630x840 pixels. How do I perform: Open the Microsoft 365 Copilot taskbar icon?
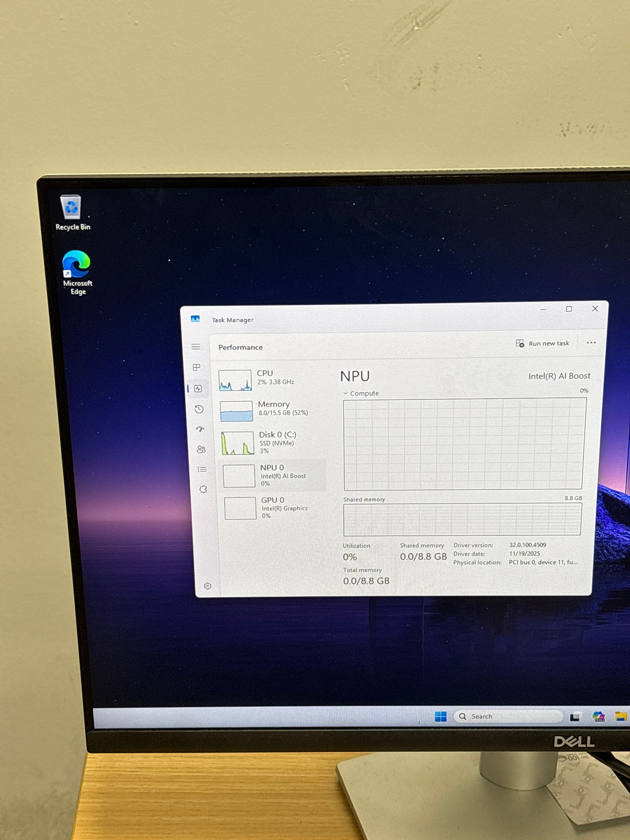pyautogui.click(x=599, y=717)
